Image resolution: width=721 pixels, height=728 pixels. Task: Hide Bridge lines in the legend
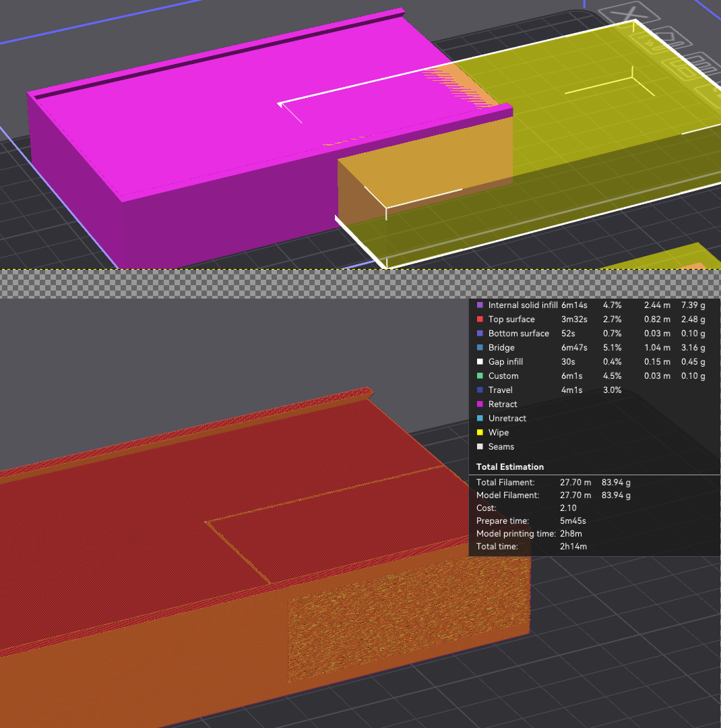[501, 348]
